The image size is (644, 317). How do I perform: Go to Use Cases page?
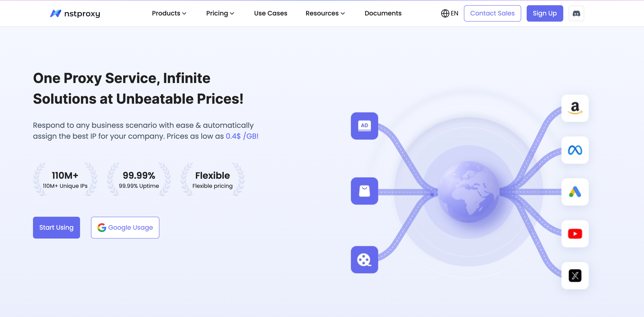pyautogui.click(x=271, y=13)
